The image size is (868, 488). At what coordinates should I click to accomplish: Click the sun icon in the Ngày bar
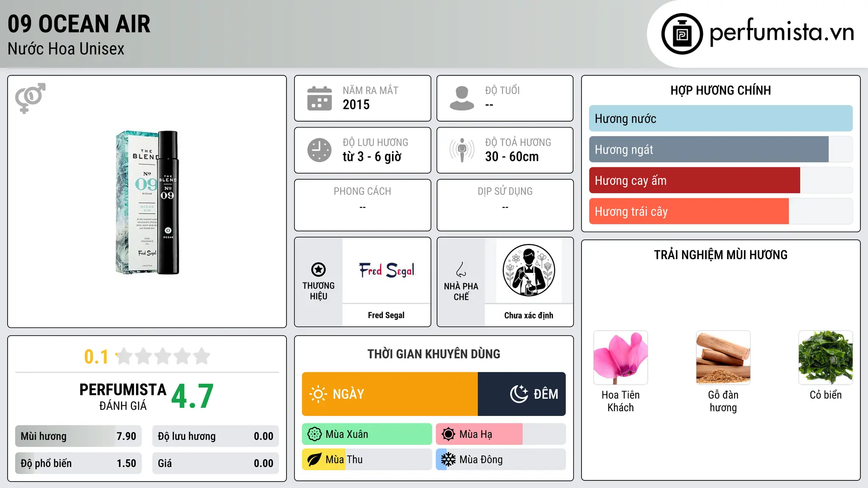coord(318,394)
